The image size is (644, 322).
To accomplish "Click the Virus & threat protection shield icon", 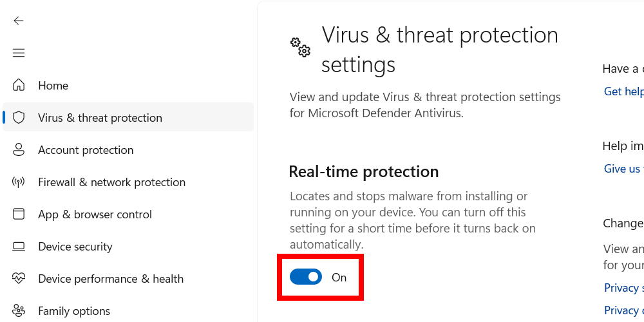I will tap(19, 118).
